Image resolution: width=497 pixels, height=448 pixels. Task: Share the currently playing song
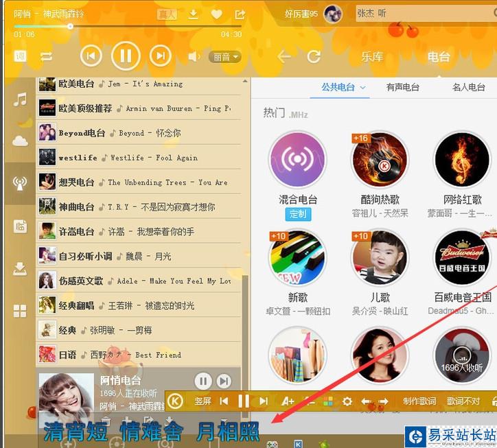[x=240, y=14]
